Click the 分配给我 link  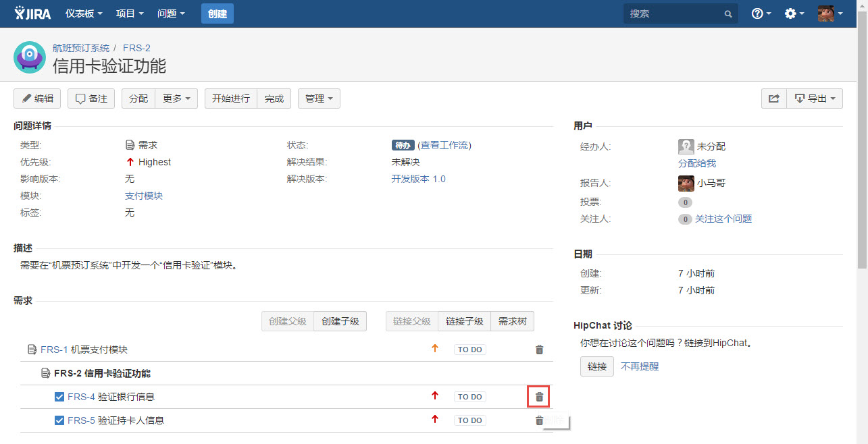tap(697, 163)
